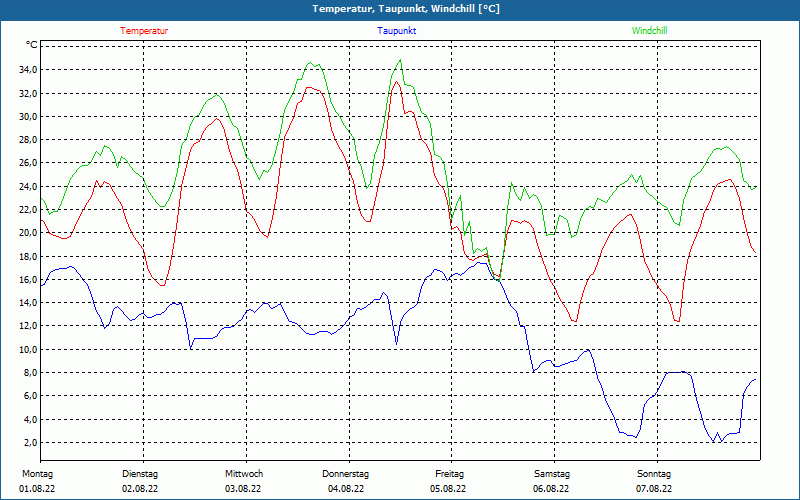Click the Donnerstag day label
Viewport: 800px width, 500px height.
(345, 474)
